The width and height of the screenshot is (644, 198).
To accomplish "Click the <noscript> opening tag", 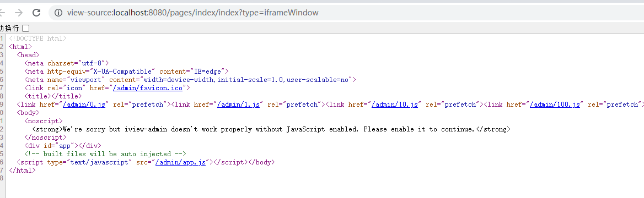I will 44,121.
